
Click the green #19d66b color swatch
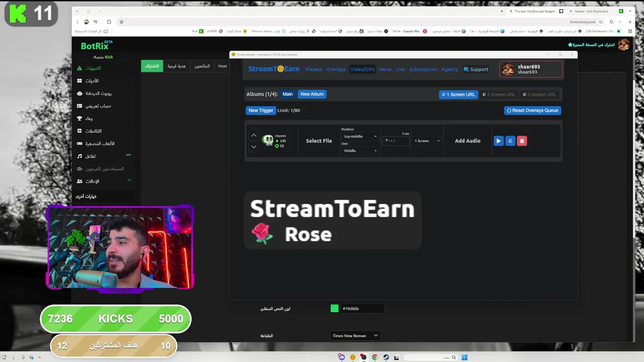click(x=335, y=308)
